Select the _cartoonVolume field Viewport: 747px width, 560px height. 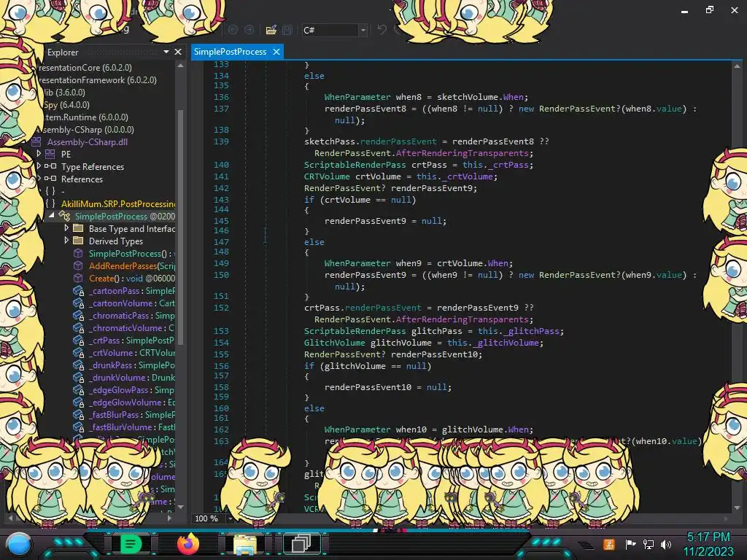point(131,303)
